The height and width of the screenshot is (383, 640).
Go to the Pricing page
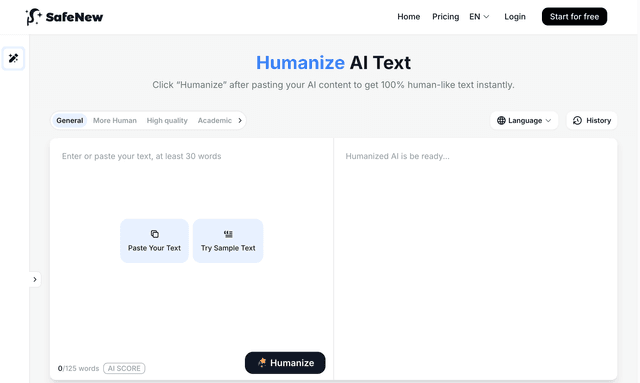coord(445,17)
